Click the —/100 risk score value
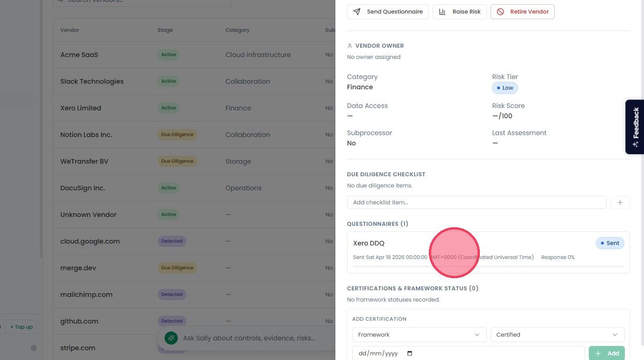This screenshot has height=360, width=644. (x=502, y=116)
